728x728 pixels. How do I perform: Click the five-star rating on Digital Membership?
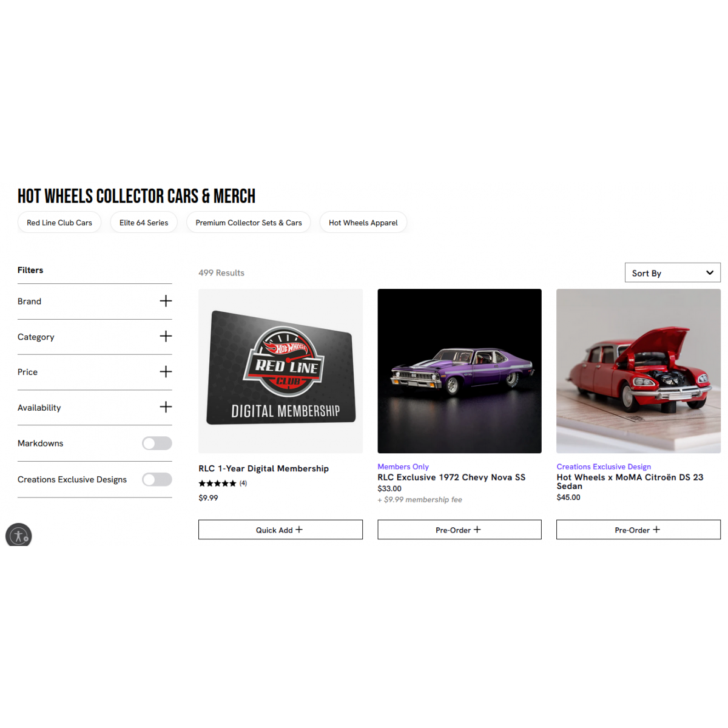click(x=217, y=484)
